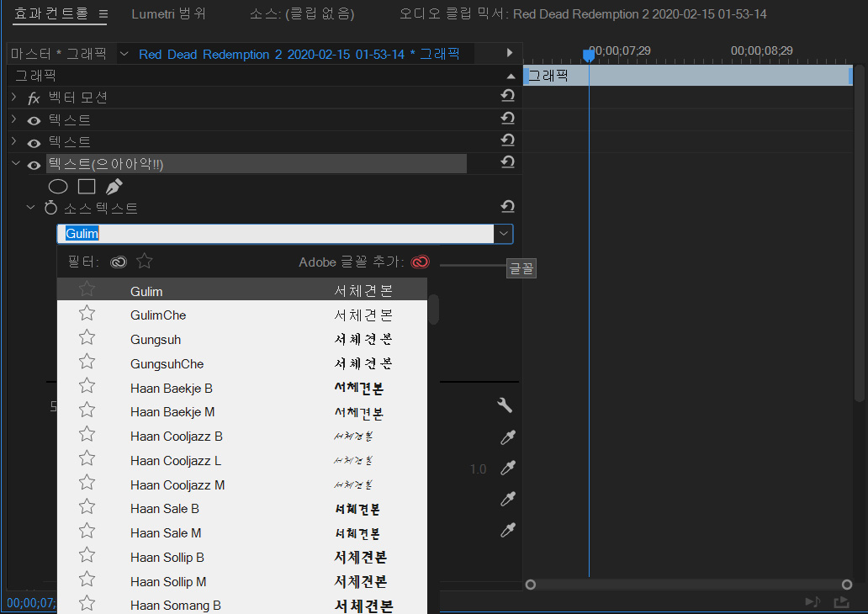868x614 pixels.
Task: Click the blue playhead marker
Action: (589, 55)
